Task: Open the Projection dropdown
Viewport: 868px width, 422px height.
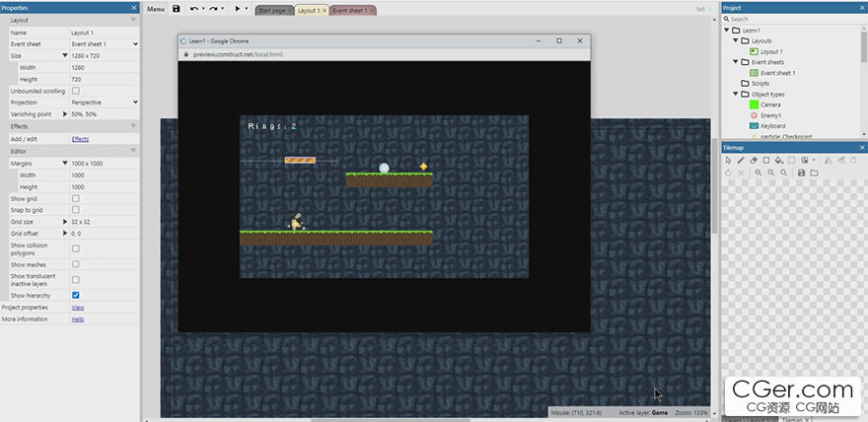Action: point(105,103)
